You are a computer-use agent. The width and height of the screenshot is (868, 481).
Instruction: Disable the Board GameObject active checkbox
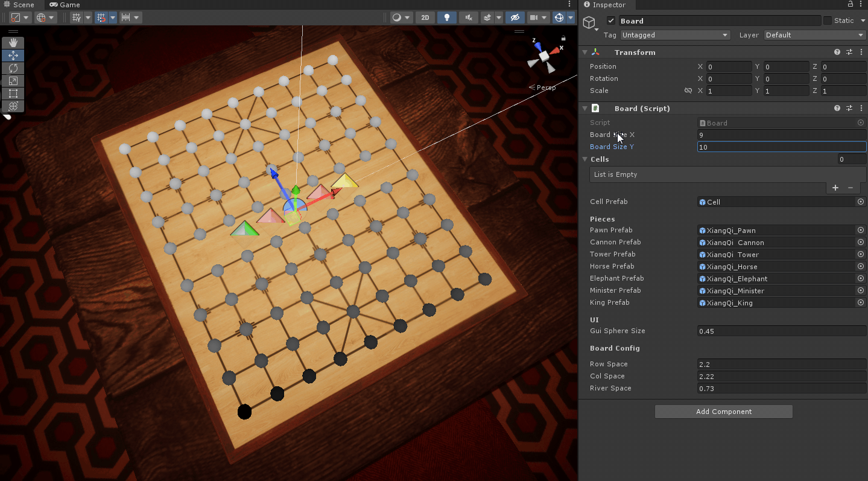pyautogui.click(x=610, y=20)
